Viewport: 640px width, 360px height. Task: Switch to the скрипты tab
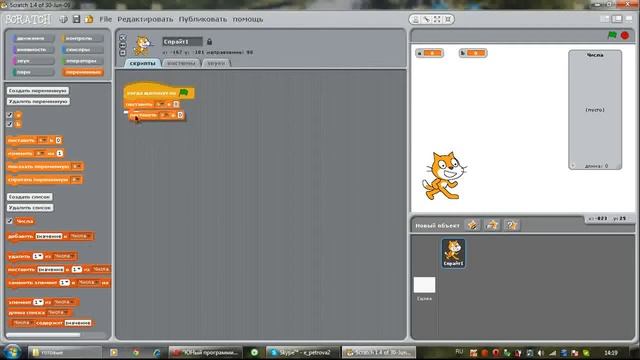(142, 63)
